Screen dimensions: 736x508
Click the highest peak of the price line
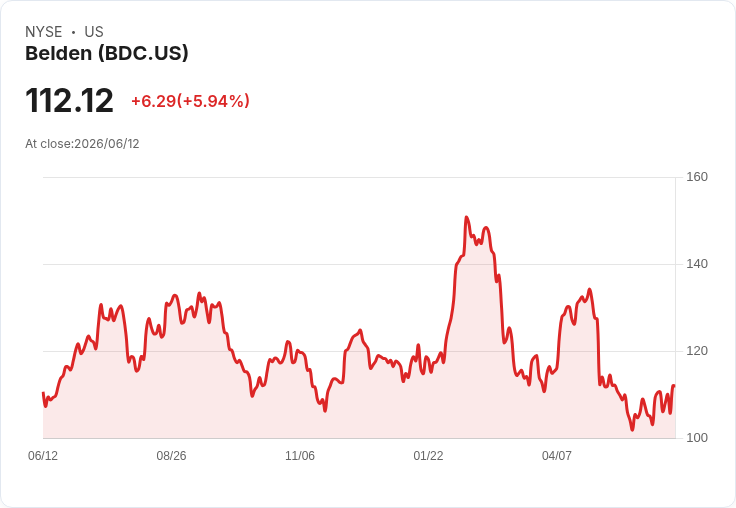pyautogui.click(x=466, y=217)
